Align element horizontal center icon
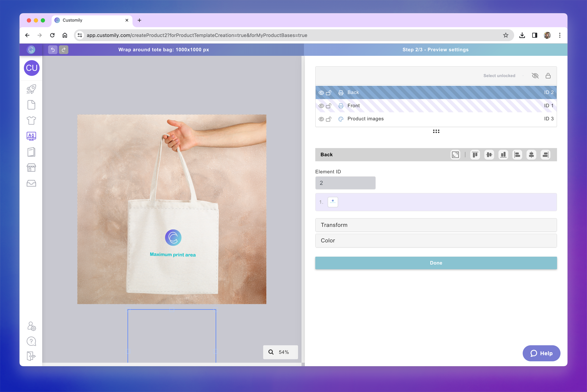Image resolution: width=587 pixels, height=392 pixels. point(531,155)
